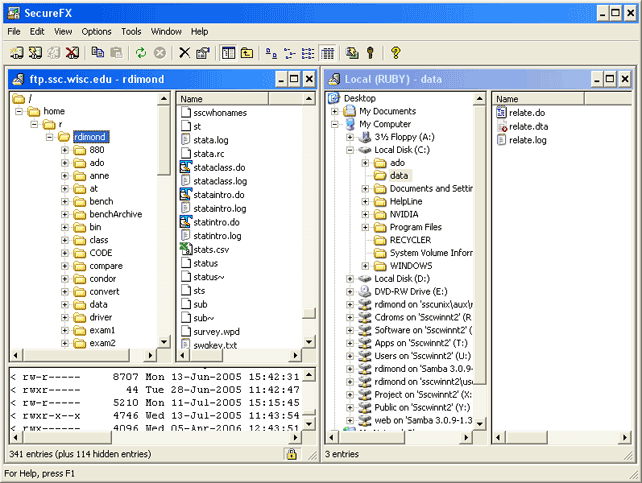The image size is (642, 483).
Task: Select the survey.wpd file
Action: (216, 332)
